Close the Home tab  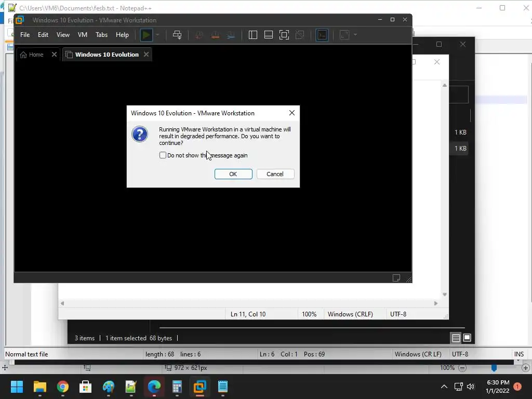[54, 54]
